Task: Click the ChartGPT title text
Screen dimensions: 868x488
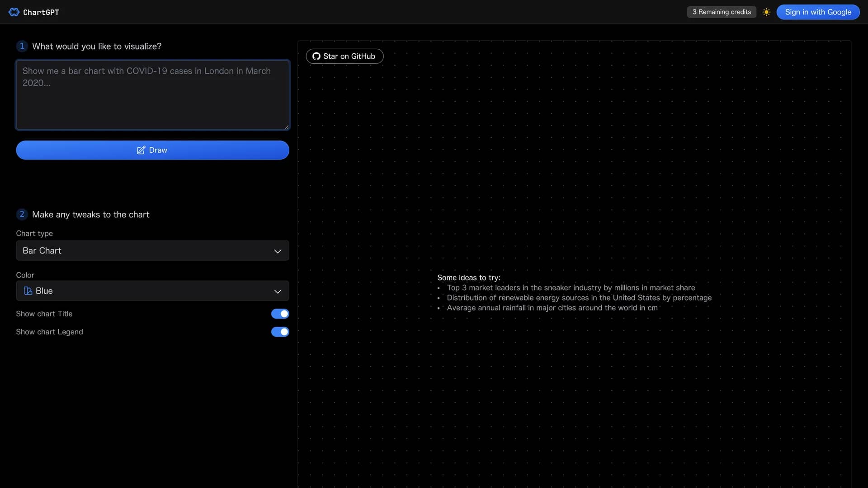Action: pyautogui.click(x=41, y=12)
